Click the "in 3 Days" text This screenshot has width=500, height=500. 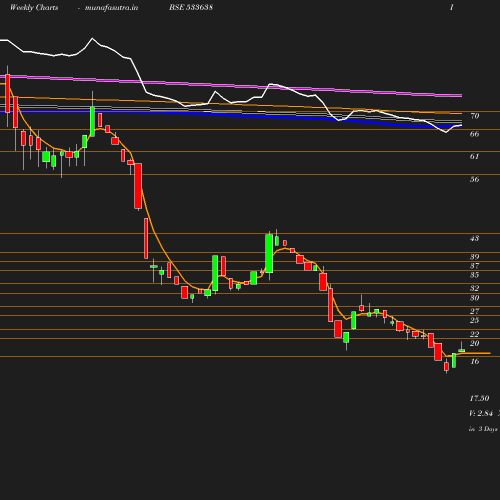point(483,429)
